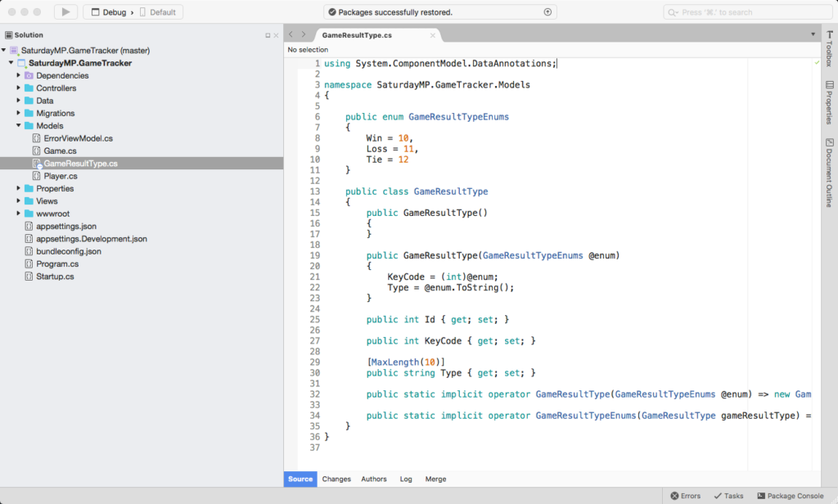Open the Package Console
The width and height of the screenshot is (838, 504).
790,495
